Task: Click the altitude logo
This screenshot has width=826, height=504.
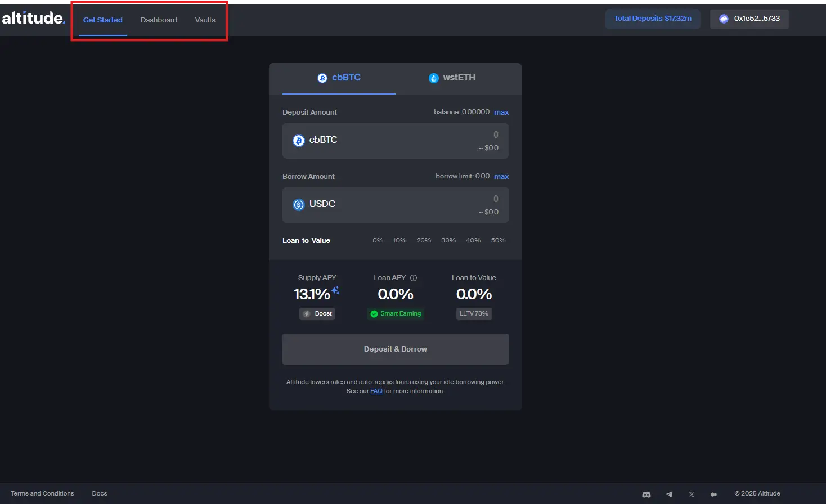Action: 34,18
